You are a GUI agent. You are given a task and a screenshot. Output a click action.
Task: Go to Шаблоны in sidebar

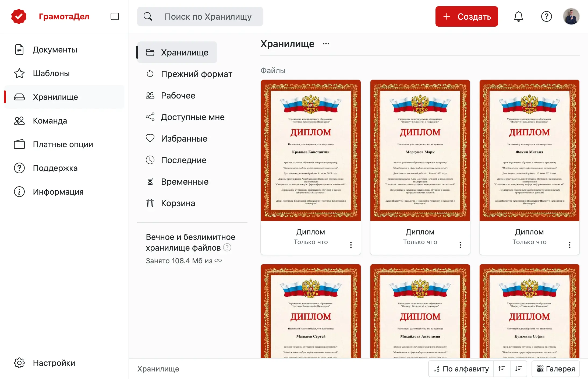pyautogui.click(x=65, y=73)
